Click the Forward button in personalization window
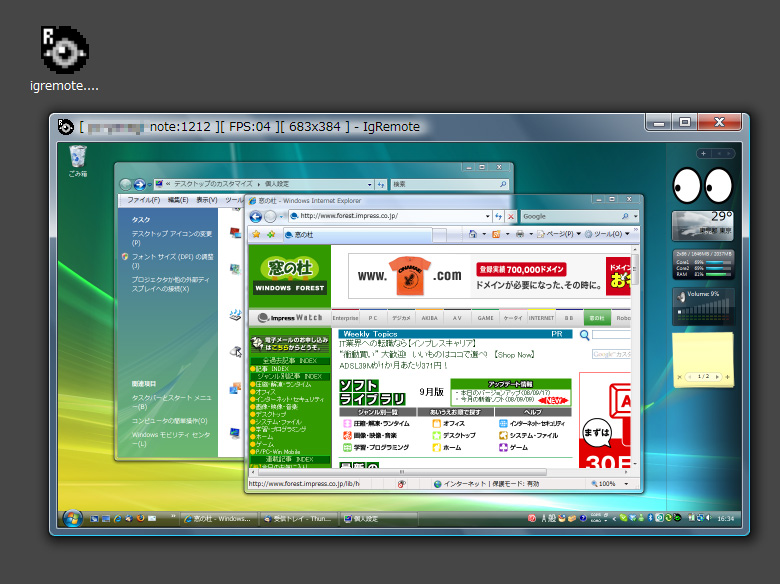The image size is (780, 584). [x=140, y=185]
